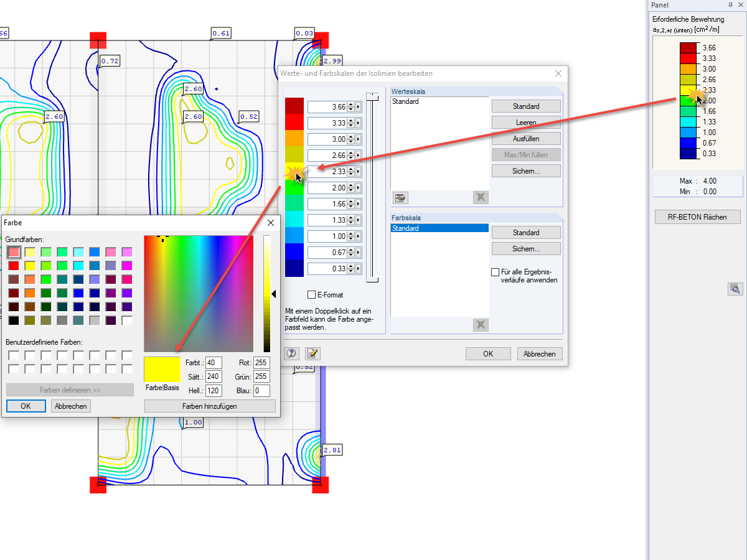
Task: Click the spinner arrows of value 0.67
Action: pyautogui.click(x=351, y=253)
